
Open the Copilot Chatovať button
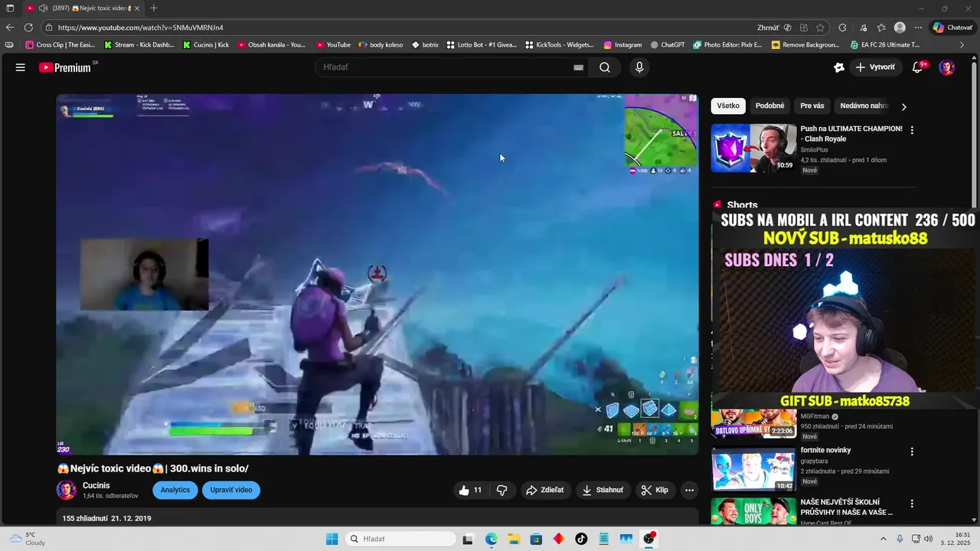[x=952, y=28]
